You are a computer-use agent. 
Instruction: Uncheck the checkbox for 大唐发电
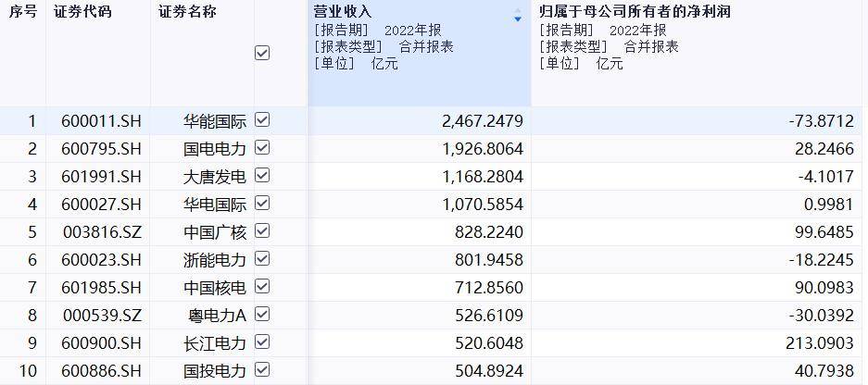coord(262,175)
